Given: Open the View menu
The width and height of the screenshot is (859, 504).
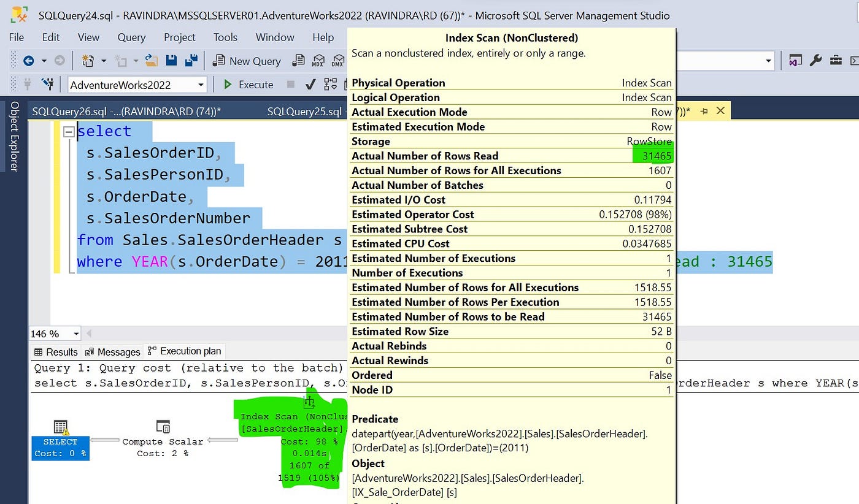Looking at the screenshot, I should point(89,37).
